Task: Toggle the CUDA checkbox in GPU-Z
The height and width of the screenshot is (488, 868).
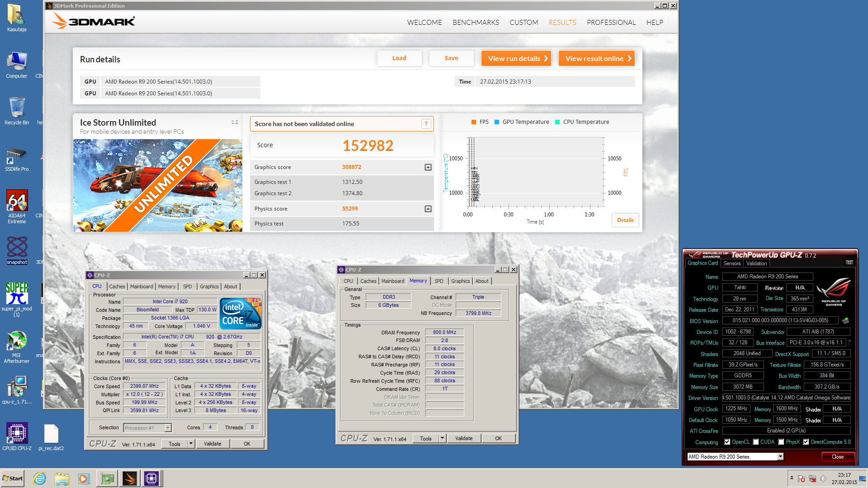Action: (x=756, y=442)
